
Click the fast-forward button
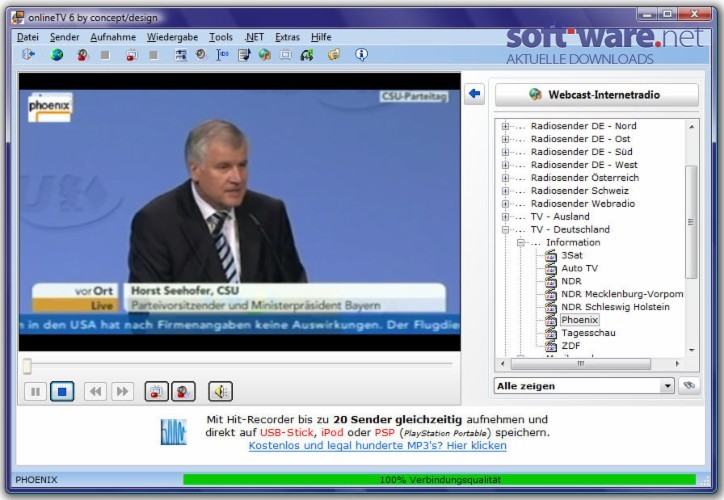coord(122,392)
